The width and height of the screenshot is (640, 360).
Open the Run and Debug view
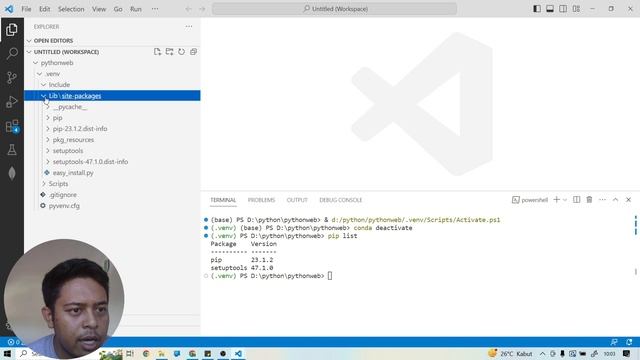(12, 102)
